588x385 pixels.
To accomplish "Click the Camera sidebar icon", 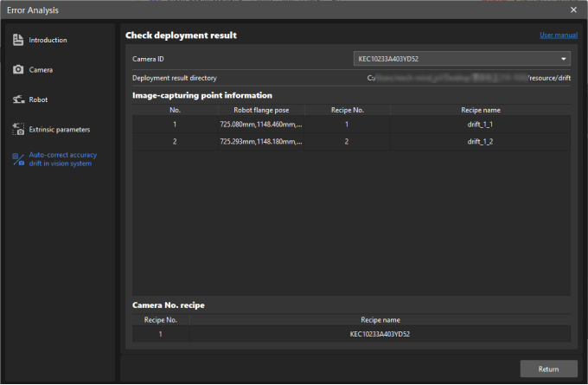I will pos(18,70).
